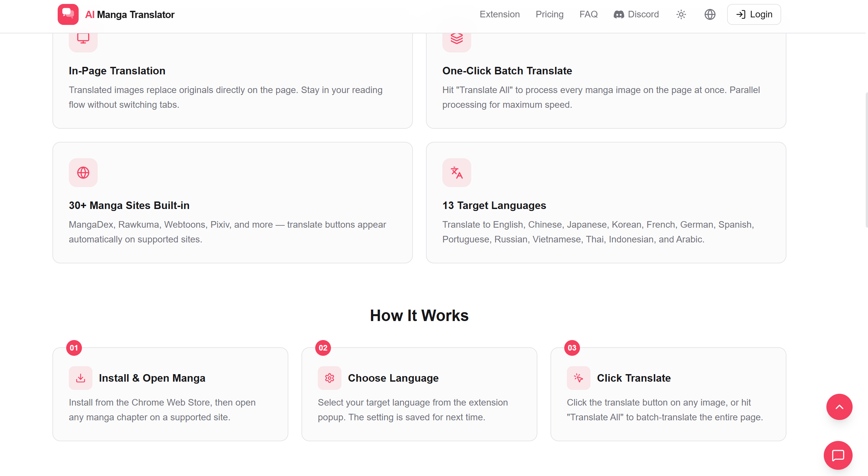
Task: Toggle the light/dark theme sun icon
Action: [681, 14]
